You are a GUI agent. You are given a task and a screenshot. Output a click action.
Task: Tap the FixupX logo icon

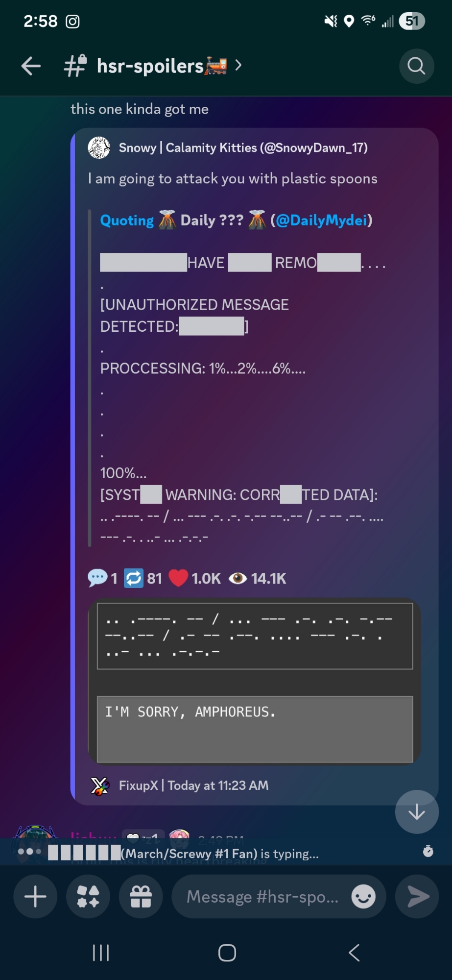coord(100,786)
